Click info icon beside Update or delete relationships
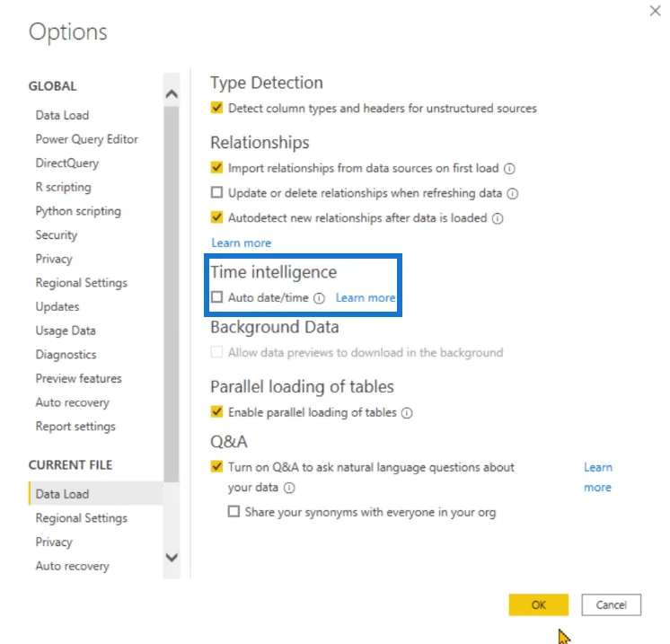 pyautogui.click(x=512, y=194)
